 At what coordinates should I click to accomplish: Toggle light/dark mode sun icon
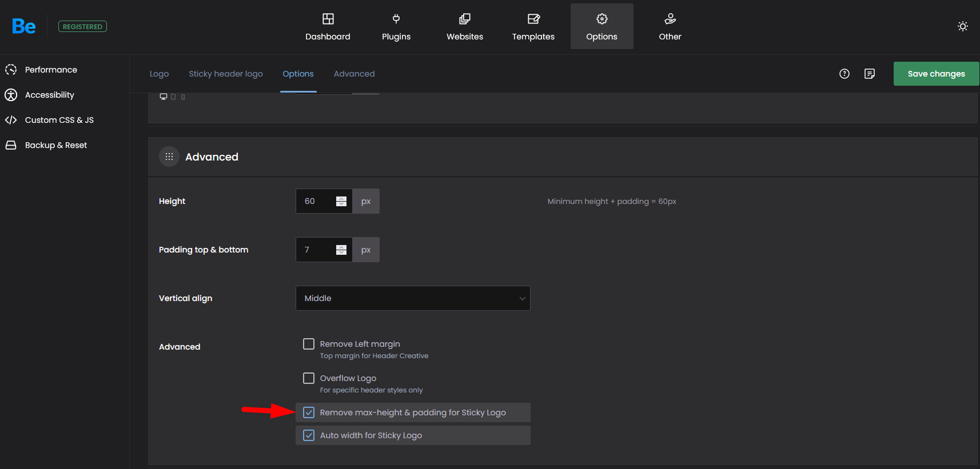tap(963, 26)
